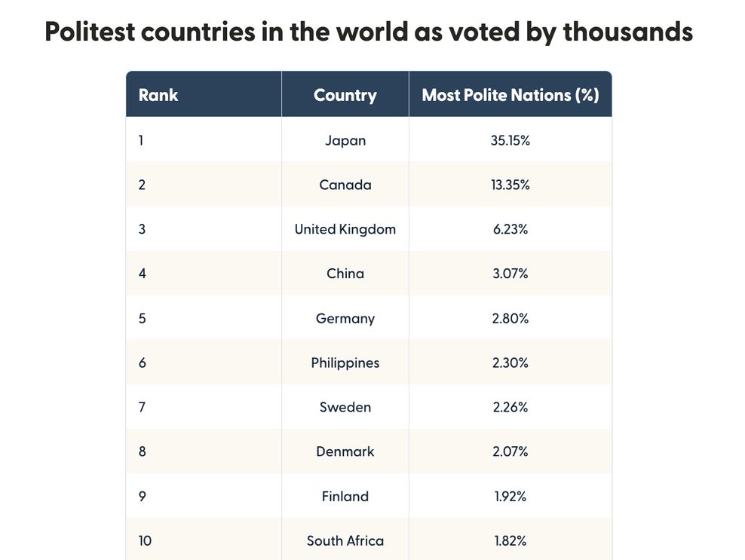This screenshot has width=745, height=560.
Task: Click the Denmark country cell
Action: tap(345, 451)
